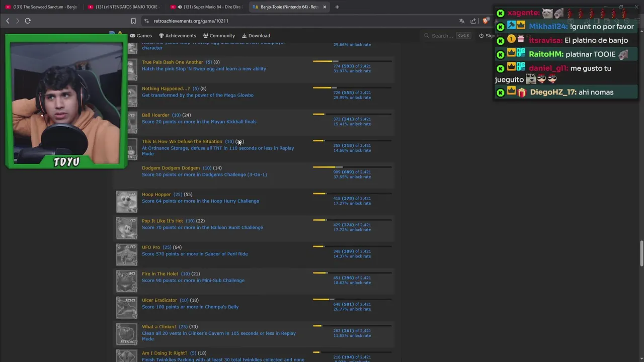644x362 pixels.
Task: Click the address bar URL field
Action: 302,21
